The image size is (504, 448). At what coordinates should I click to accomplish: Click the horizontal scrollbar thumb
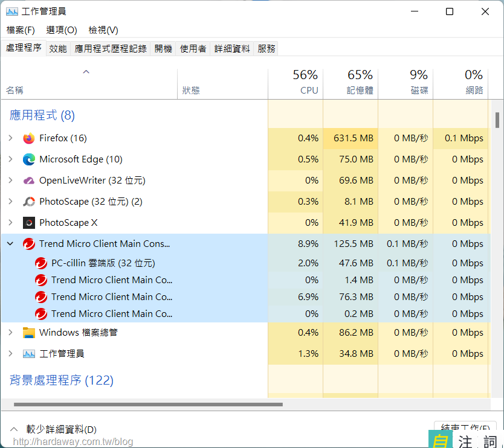tap(148, 405)
